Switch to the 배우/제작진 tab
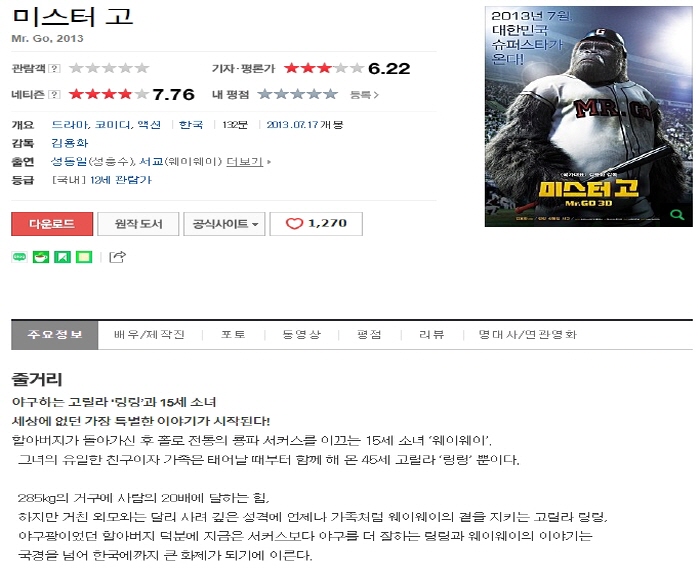The image size is (700, 570). pyautogui.click(x=150, y=334)
